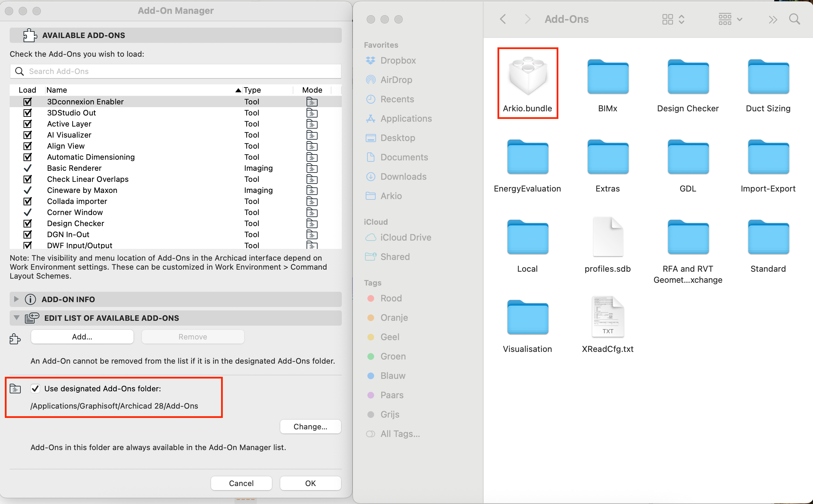
Task: Toggle the Automatic Dimensioning load checkbox
Action: pyautogui.click(x=28, y=157)
